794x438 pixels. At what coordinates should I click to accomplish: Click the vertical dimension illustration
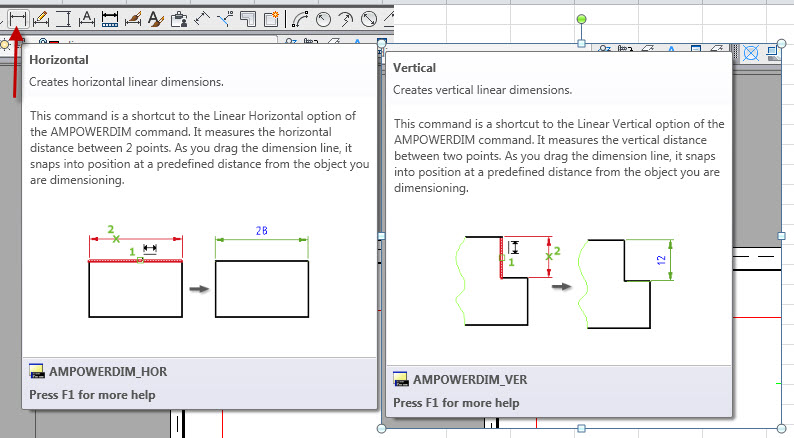click(x=565, y=282)
